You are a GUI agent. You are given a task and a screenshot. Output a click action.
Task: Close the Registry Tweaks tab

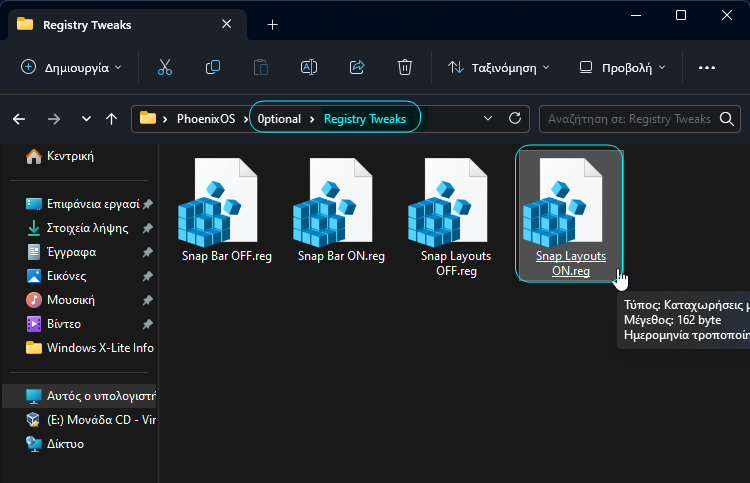[227, 24]
